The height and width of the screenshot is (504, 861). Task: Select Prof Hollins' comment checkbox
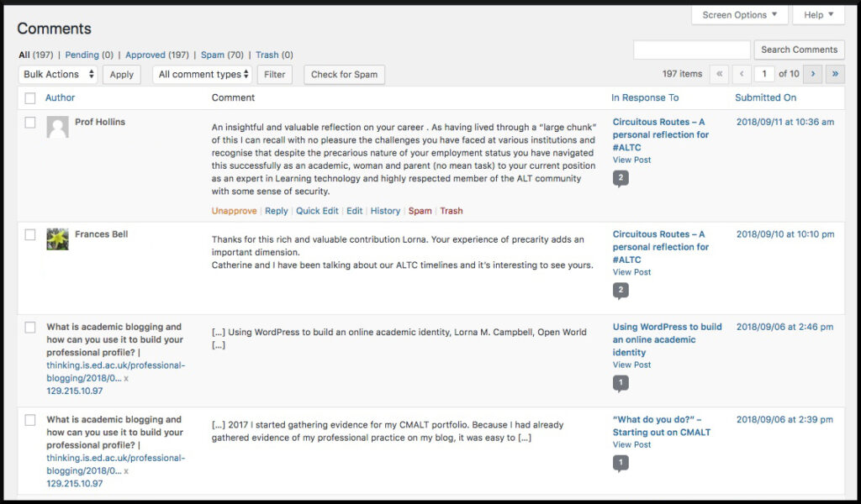(x=30, y=123)
